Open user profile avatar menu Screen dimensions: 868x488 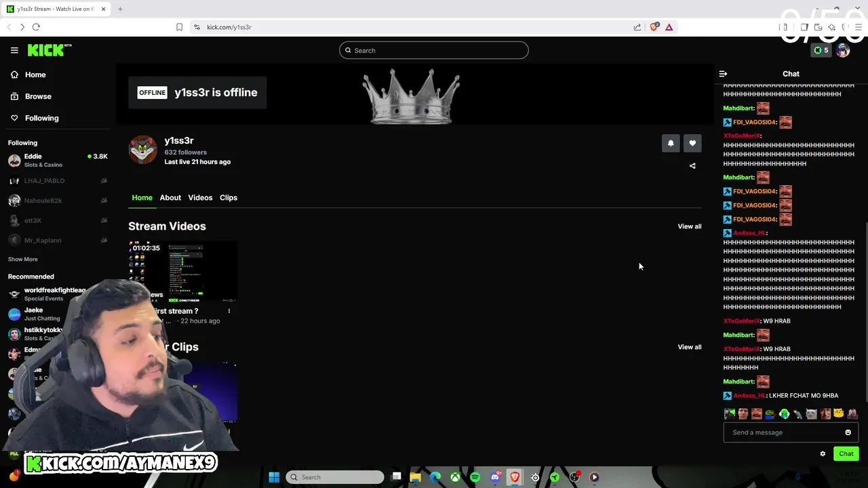coord(843,50)
